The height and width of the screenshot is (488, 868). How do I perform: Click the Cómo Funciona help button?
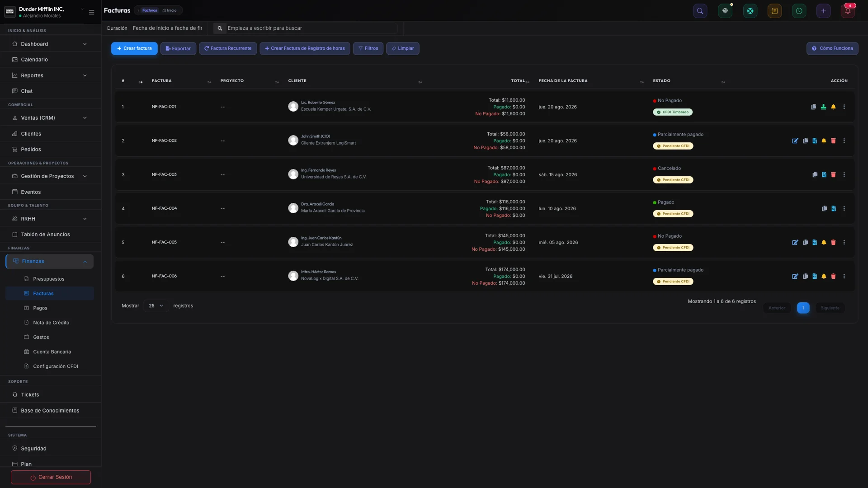point(832,48)
